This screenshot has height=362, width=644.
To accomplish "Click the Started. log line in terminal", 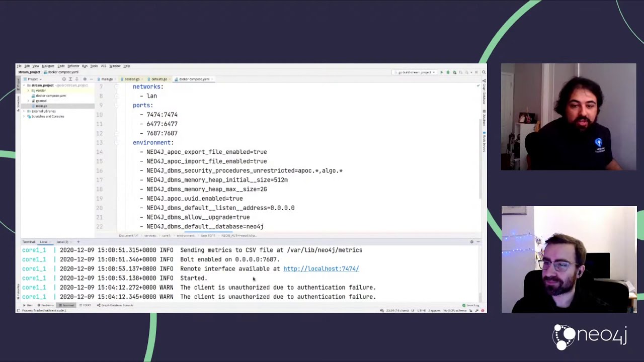I will [193, 278].
